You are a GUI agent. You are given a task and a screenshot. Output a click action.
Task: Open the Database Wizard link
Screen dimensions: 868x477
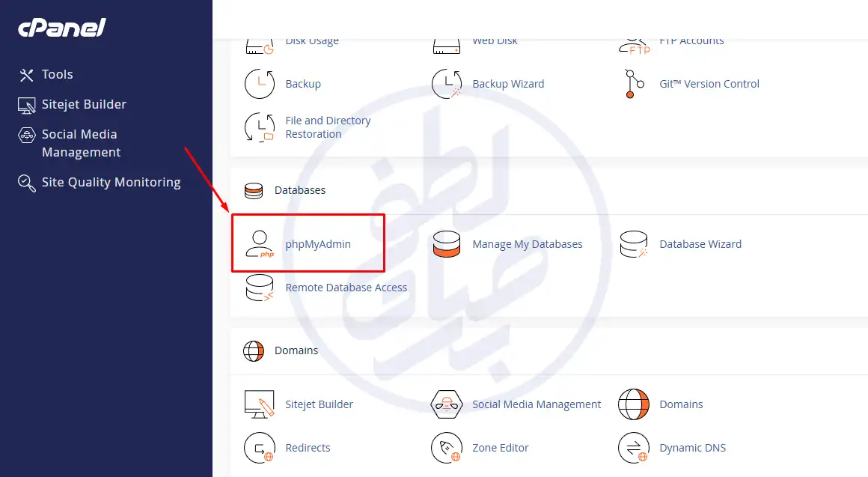[700, 244]
